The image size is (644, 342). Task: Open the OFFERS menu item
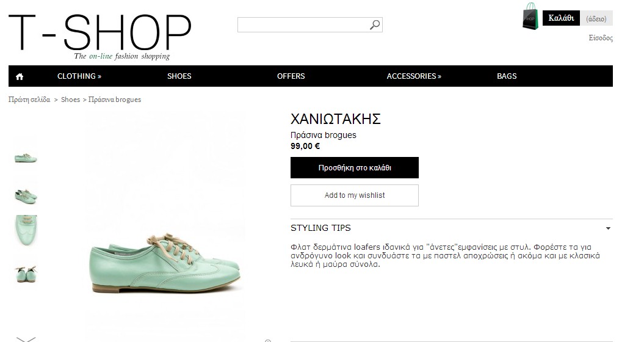291,76
